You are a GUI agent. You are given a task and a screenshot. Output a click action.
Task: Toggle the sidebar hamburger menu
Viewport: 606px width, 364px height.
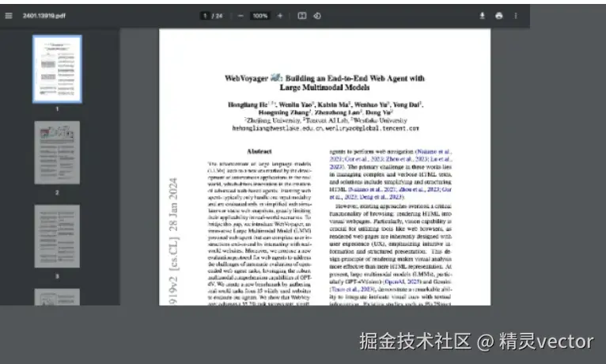tap(9, 16)
